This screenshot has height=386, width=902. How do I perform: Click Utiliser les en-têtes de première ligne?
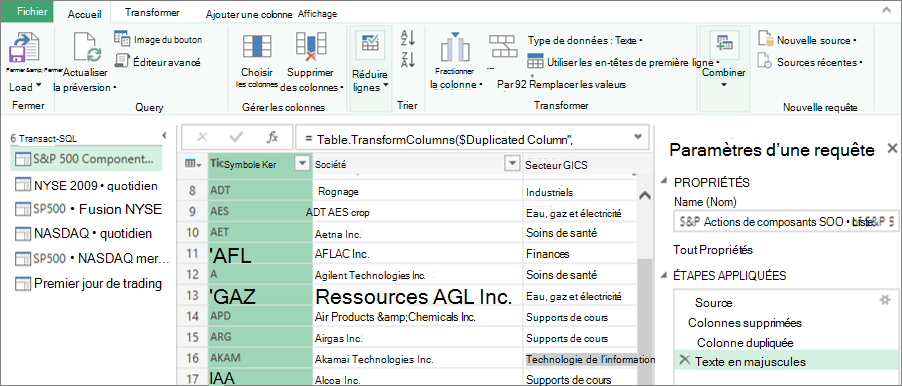click(x=624, y=62)
